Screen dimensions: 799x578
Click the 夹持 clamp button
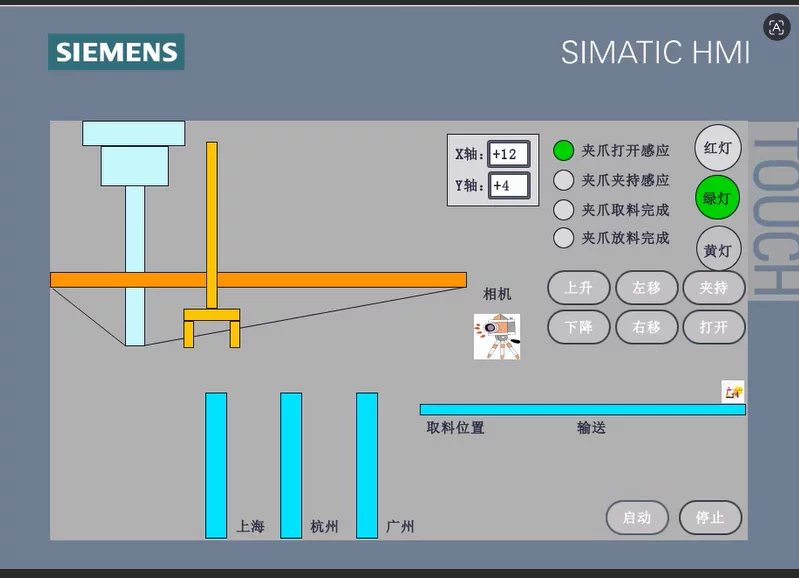(x=714, y=287)
